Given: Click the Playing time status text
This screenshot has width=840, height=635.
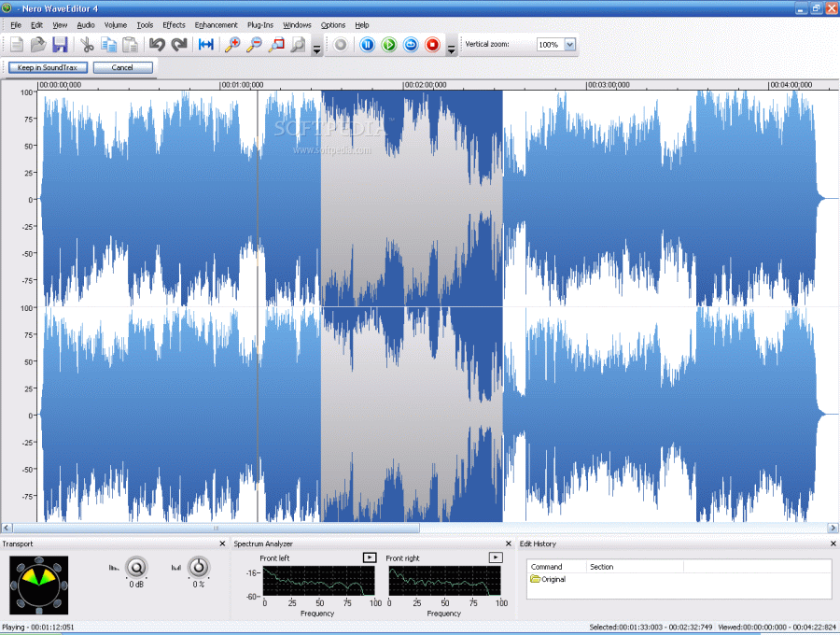Looking at the screenshot, I should tap(38, 627).
